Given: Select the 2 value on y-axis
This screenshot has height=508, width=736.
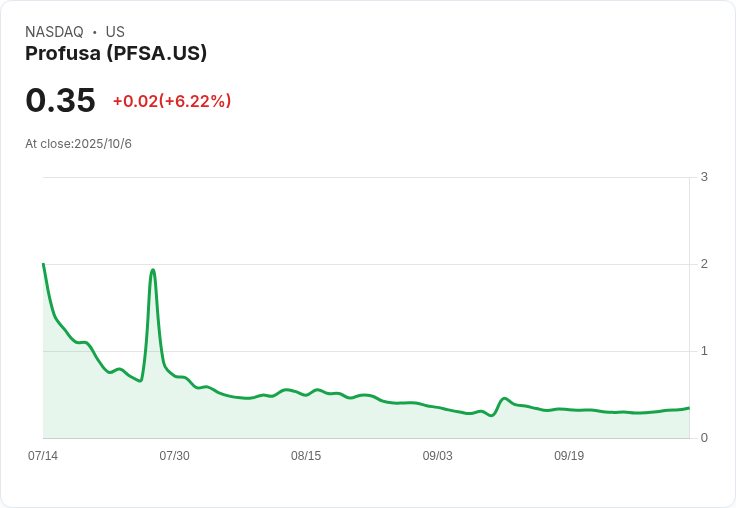Looking at the screenshot, I should click(x=704, y=264).
